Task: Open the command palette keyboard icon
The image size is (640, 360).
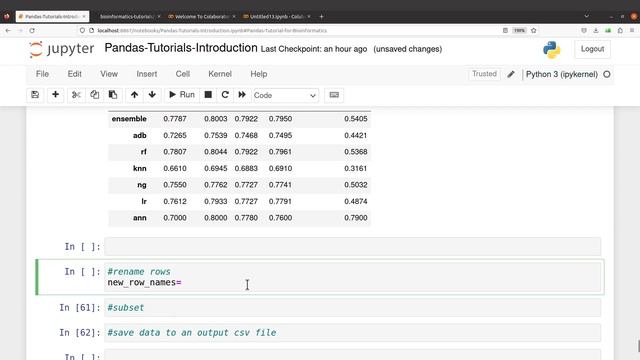Action: 334,95
